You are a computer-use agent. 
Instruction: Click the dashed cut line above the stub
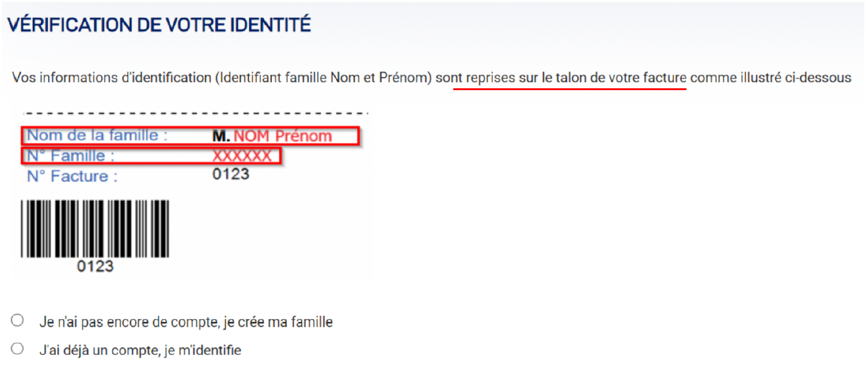click(x=196, y=113)
